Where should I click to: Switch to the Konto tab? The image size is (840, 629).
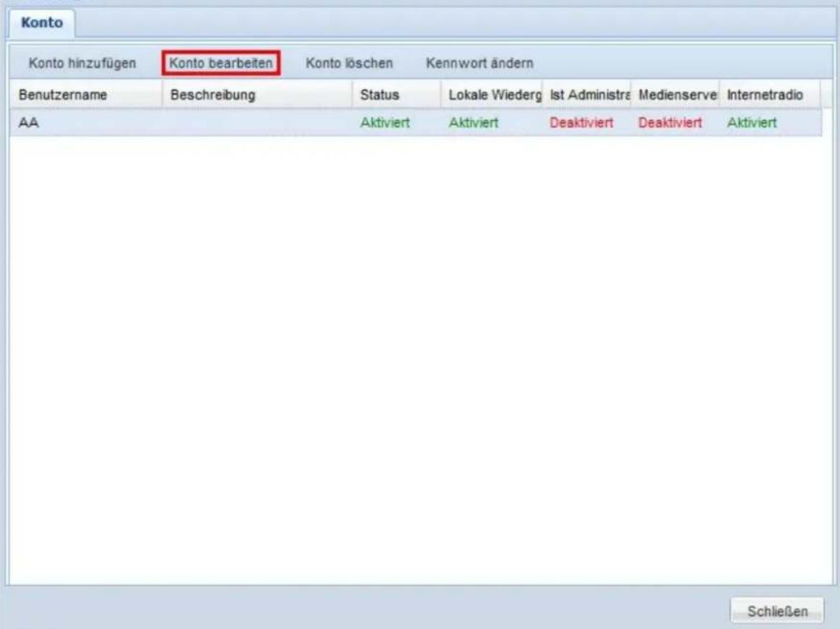coord(42,23)
